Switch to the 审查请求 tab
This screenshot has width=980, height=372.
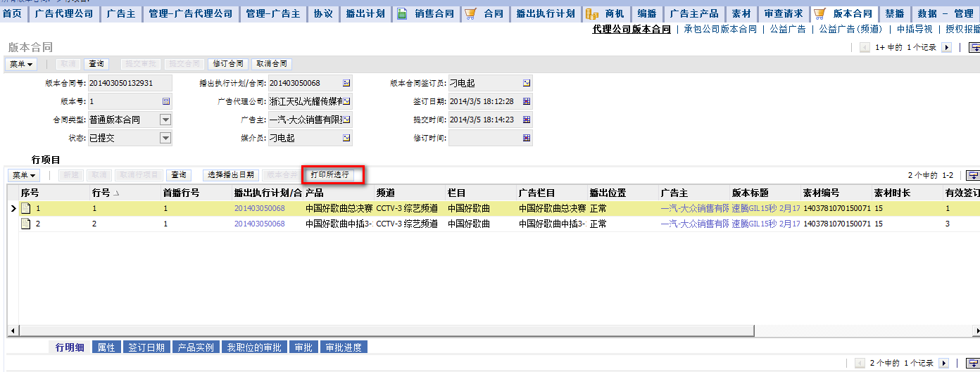(784, 13)
